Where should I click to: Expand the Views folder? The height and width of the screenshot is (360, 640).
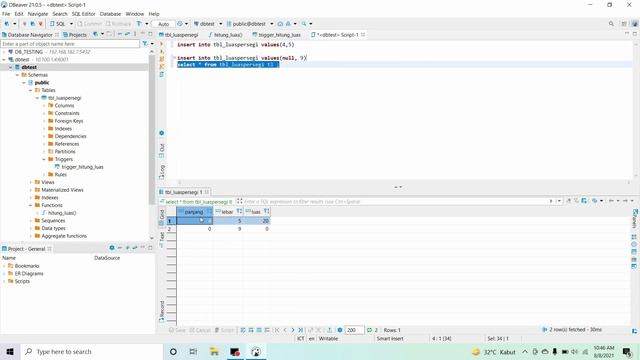pos(31,182)
